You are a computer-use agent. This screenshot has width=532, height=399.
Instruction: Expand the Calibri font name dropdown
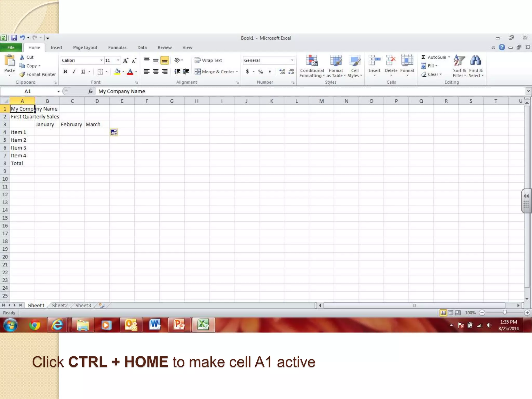tap(101, 60)
